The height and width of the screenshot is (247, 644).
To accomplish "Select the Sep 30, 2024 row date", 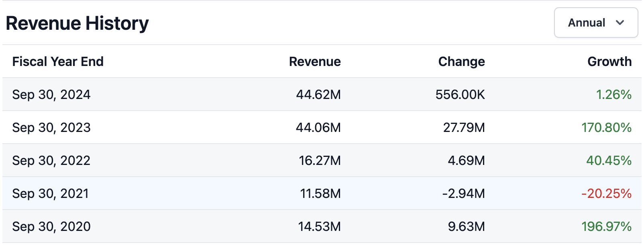I will point(51,95).
